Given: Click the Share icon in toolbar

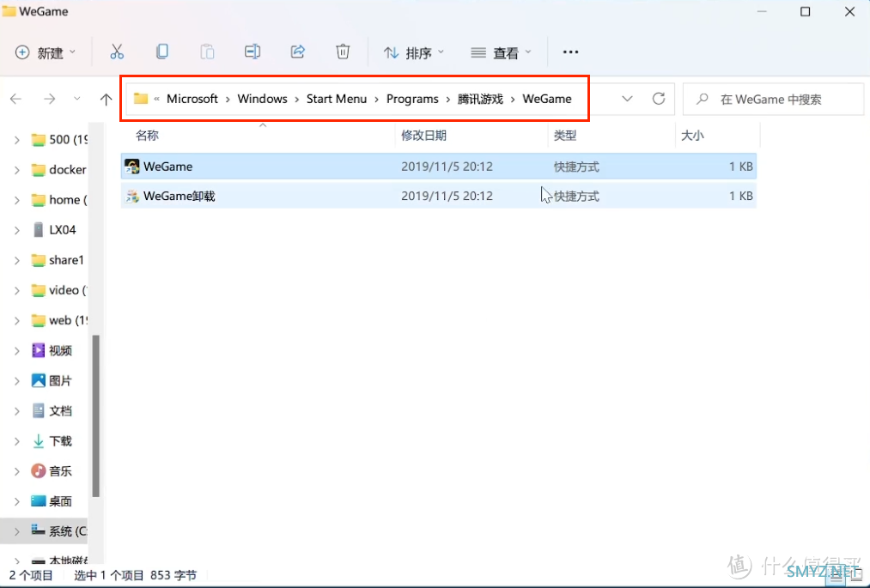Looking at the screenshot, I should [x=298, y=52].
